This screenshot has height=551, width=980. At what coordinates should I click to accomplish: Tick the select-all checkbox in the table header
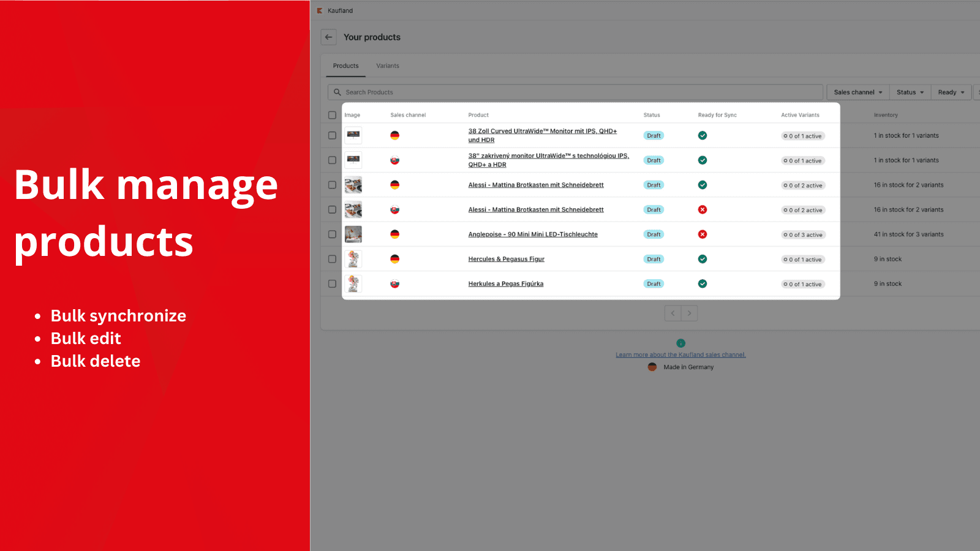(x=332, y=116)
